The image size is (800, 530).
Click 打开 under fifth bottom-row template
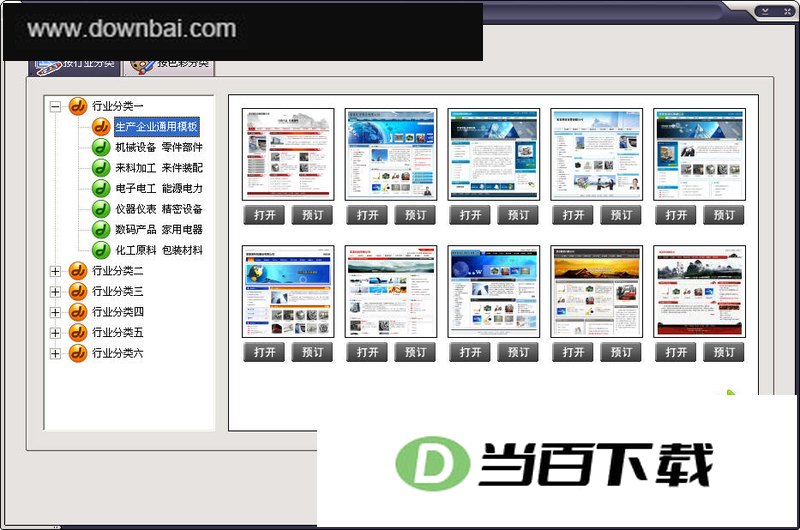[676, 352]
